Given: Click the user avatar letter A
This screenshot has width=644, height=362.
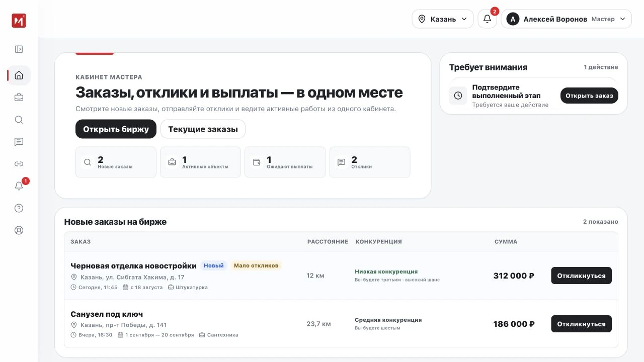Looking at the screenshot, I should 513,19.
